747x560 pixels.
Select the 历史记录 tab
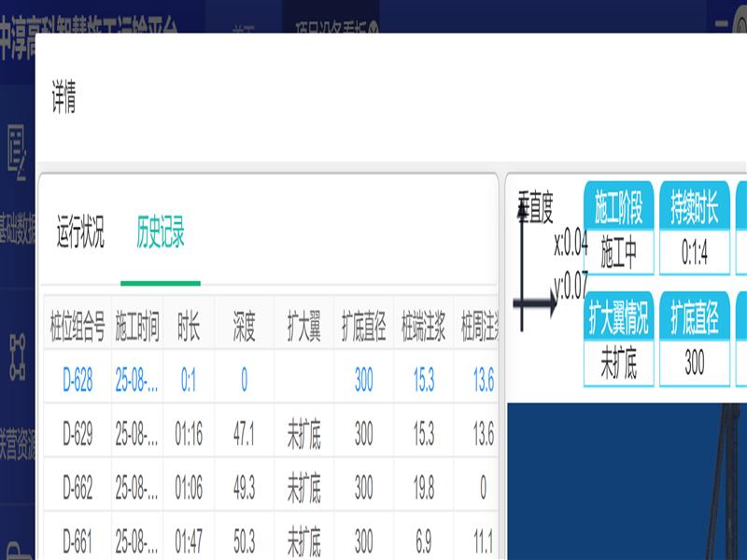tap(161, 231)
